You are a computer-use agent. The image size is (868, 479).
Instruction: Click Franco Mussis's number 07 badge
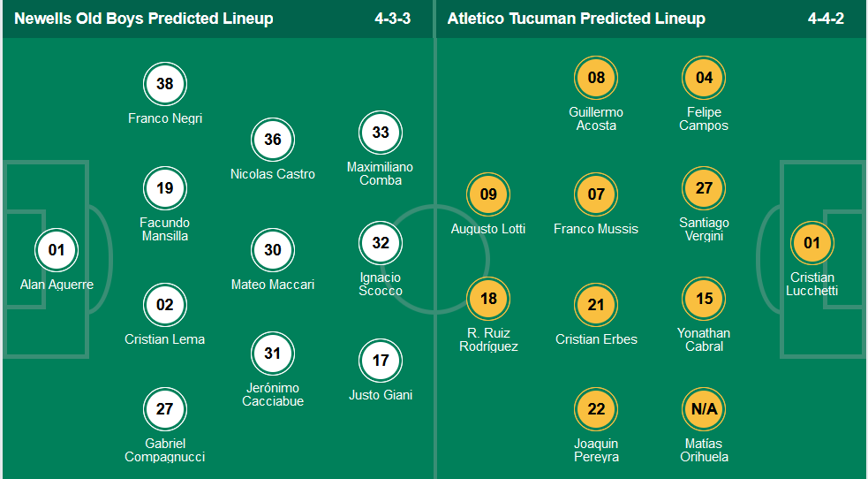coord(596,194)
